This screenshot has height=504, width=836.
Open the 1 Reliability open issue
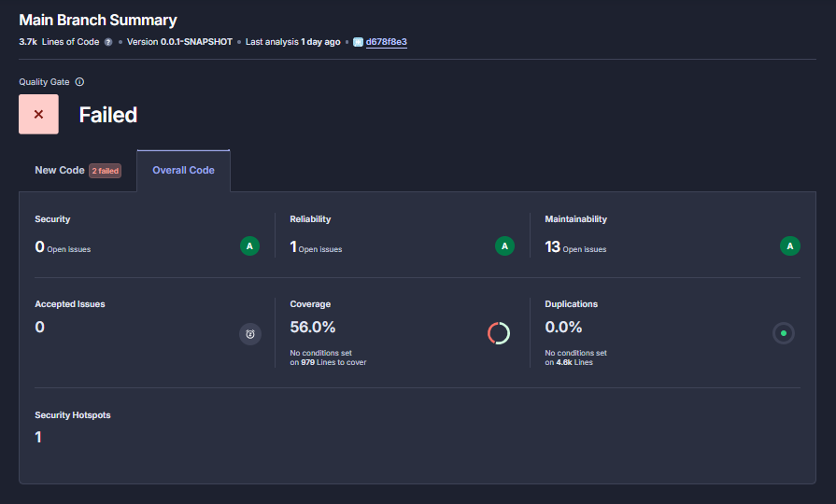293,247
